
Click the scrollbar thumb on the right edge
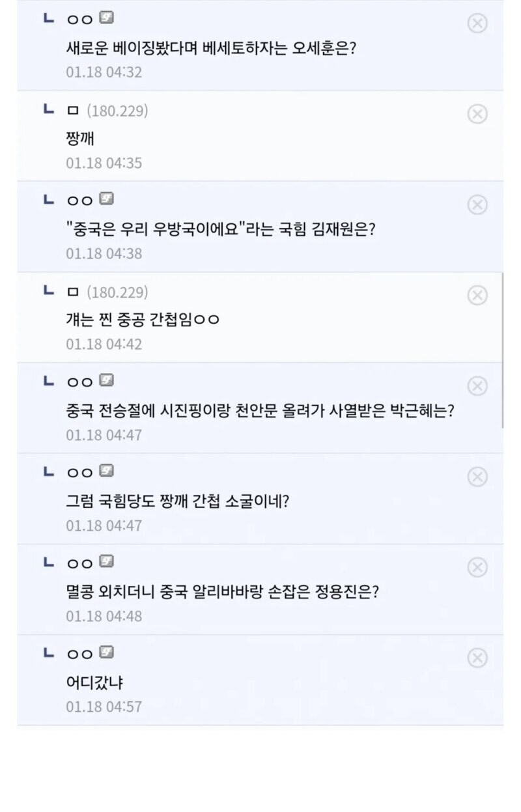coord(503,350)
